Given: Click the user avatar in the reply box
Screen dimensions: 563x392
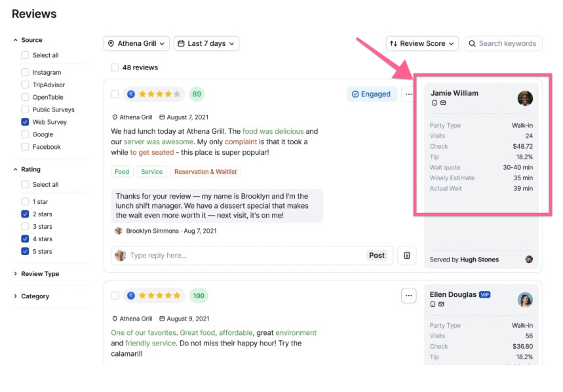Looking at the screenshot, I should [121, 256].
